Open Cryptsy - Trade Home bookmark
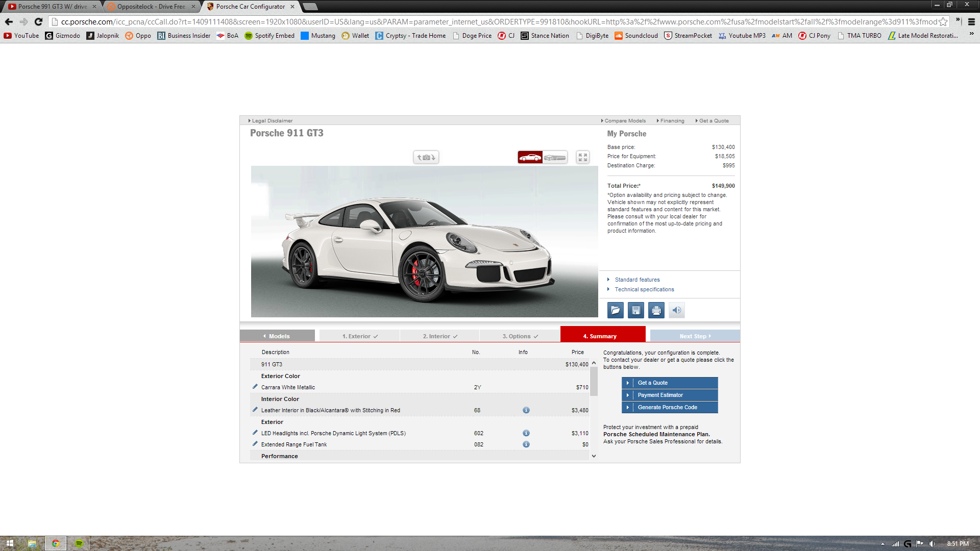 pos(410,36)
